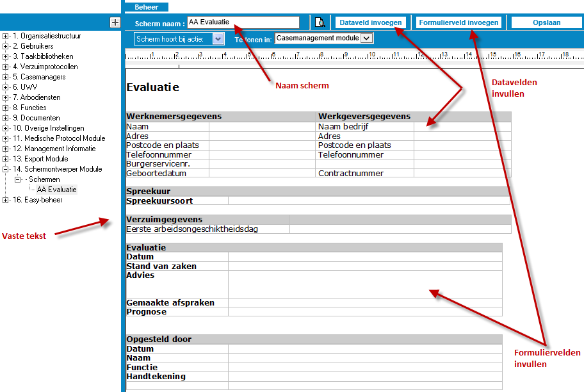Collapse the Schermen subfolder

[18, 180]
